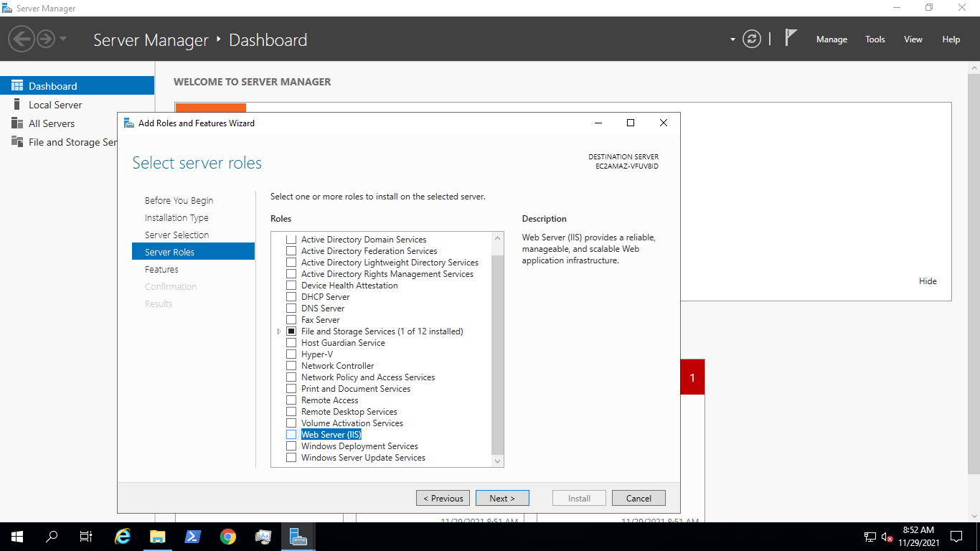Viewport: 980px width, 551px height.
Task: Open the navigation dropdown beside the refresh icon
Action: (x=732, y=39)
